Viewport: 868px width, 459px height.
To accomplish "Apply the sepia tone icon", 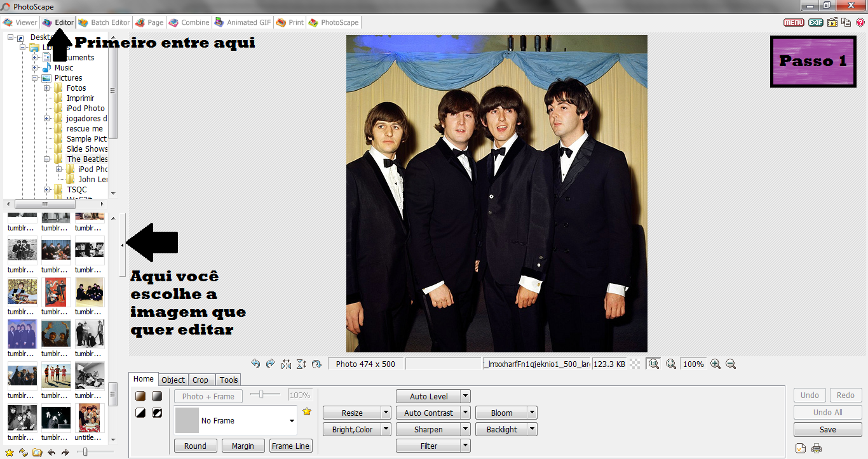I will pos(140,396).
